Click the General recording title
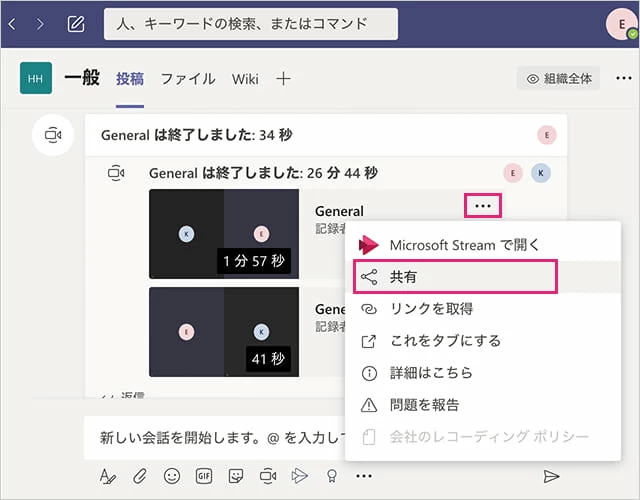 click(x=339, y=211)
